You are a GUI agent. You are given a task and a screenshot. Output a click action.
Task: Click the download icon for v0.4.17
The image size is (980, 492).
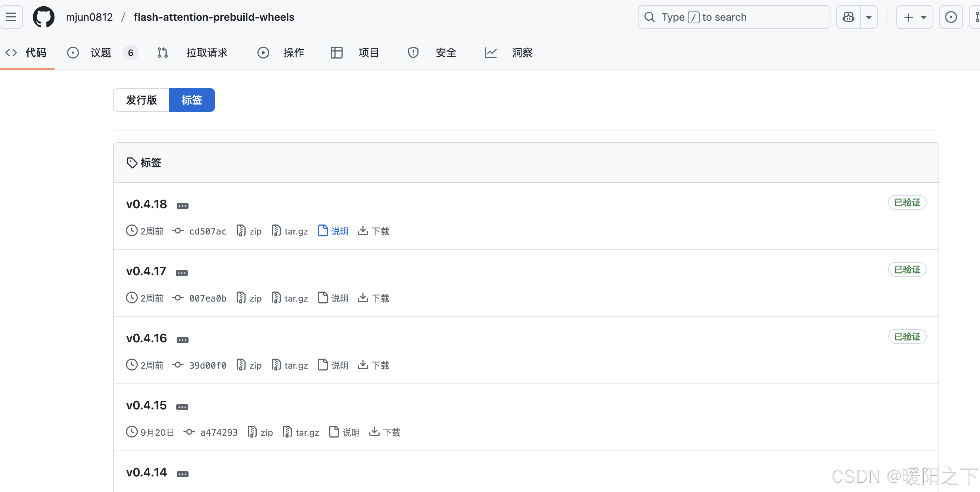tap(363, 297)
